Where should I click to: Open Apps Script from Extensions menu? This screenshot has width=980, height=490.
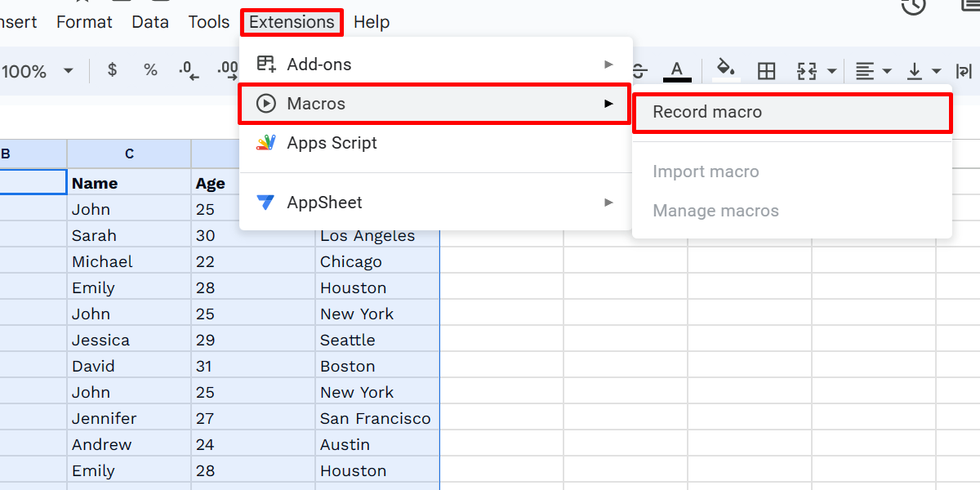(330, 142)
